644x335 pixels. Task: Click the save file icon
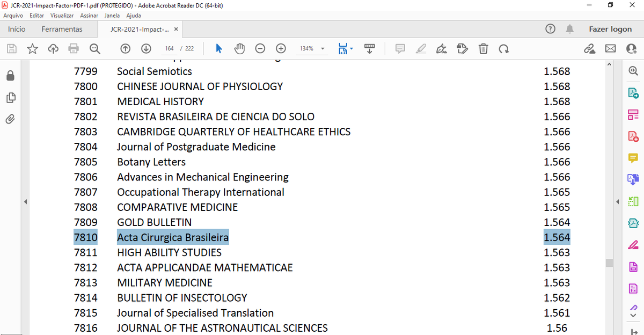tap(12, 49)
